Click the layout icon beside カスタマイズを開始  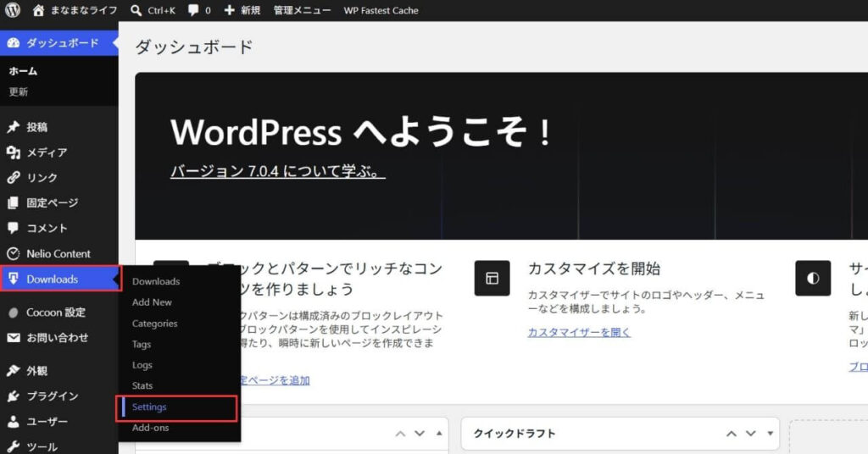pyautogui.click(x=492, y=278)
